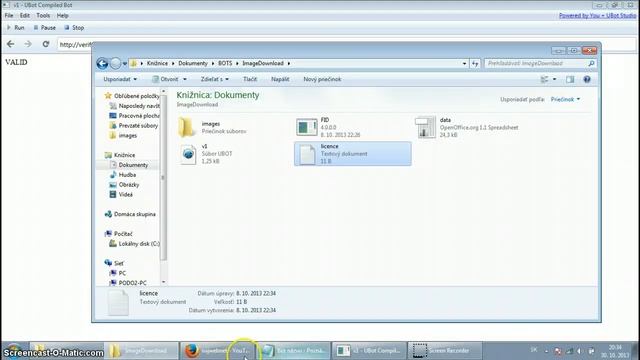Click the Pause button in UBot toolbar
Image resolution: width=640 pixels, height=360 pixels.
click(x=44, y=28)
